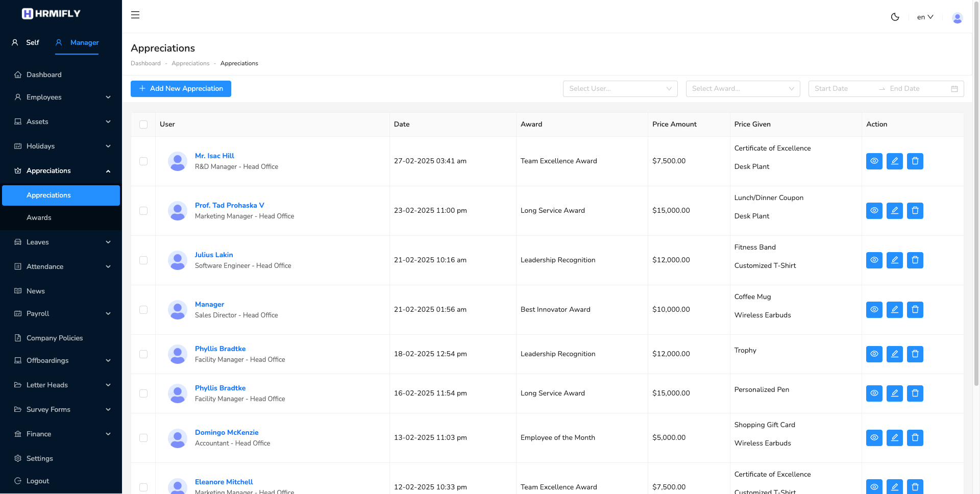Image resolution: width=980 pixels, height=494 pixels.
Task: Switch to the Self tab
Action: pyautogui.click(x=27, y=43)
